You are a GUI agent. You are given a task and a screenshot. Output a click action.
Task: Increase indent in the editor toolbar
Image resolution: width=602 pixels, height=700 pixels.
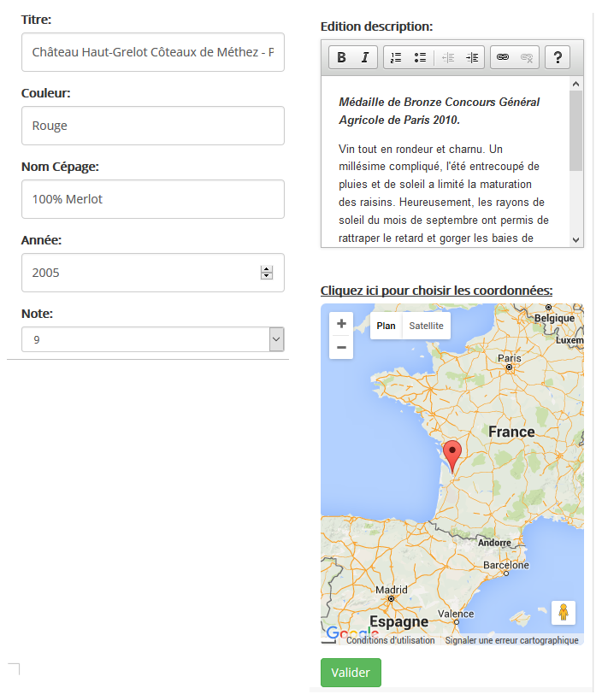(x=472, y=57)
